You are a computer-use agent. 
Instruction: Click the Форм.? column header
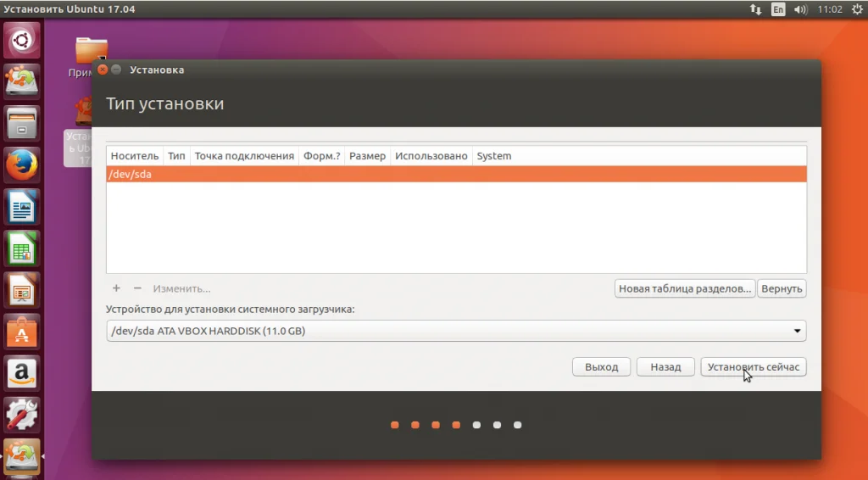click(321, 156)
